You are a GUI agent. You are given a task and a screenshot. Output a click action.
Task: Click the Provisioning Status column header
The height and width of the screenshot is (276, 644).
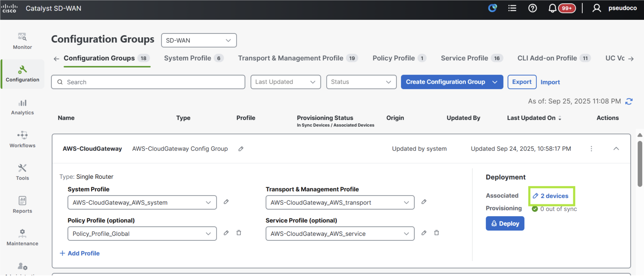(x=325, y=118)
